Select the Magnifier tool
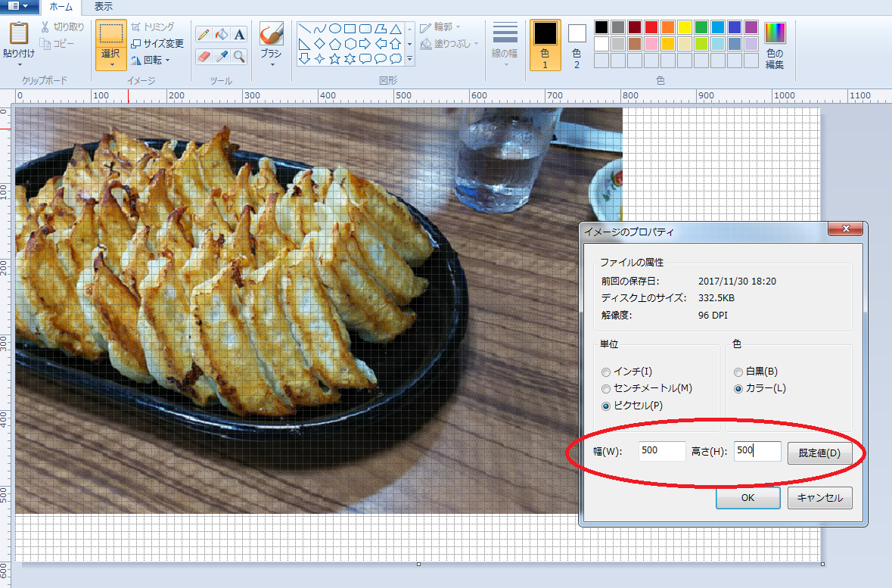 click(x=240, y=56)
